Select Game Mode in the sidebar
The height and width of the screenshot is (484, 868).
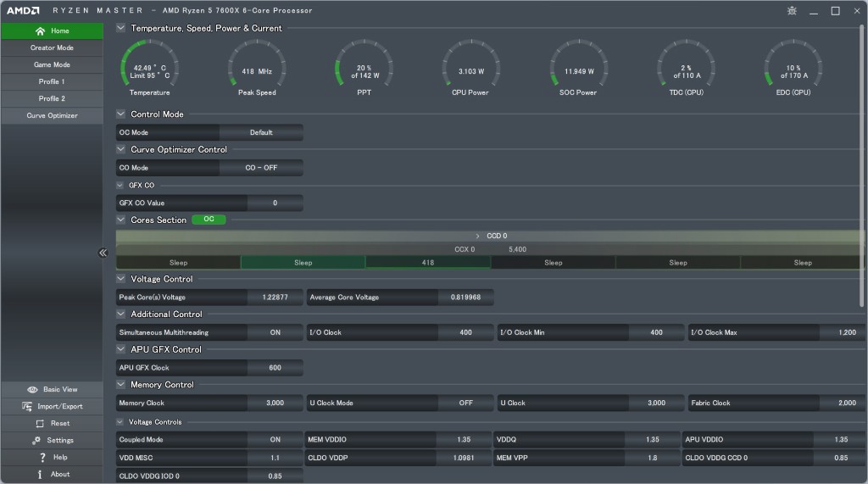click(x=52, y=65)
